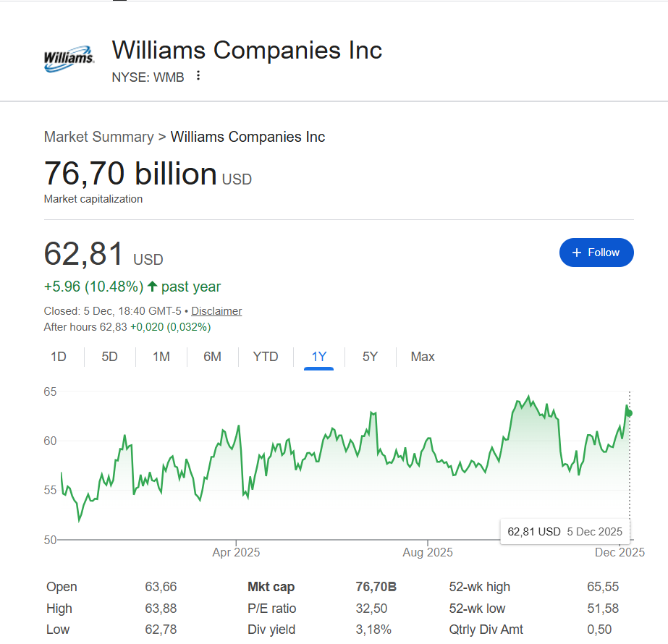Click the Apr 2025 axis label
The image size is (668, 644).
236,553
